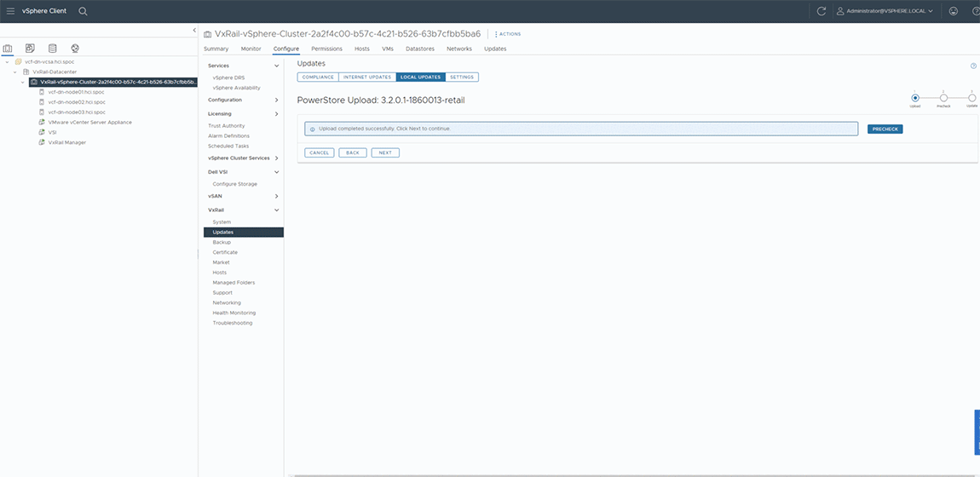The height and width of the screenshot is (477, 980).
Task: Select vcf-dn-node02.hci.spoc host in tree
Action: (x=77, y=102)
